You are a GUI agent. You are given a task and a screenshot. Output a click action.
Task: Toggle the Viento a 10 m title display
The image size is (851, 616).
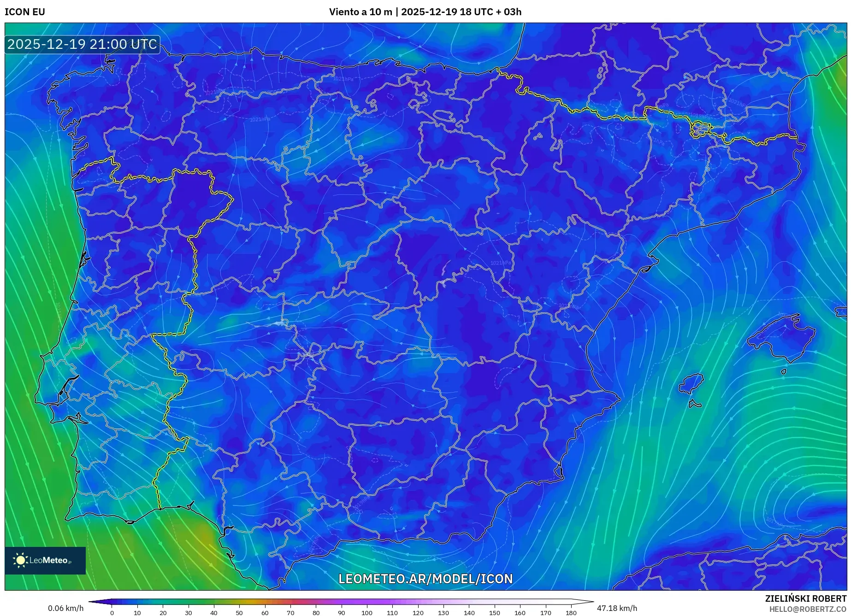pos(360,12)
